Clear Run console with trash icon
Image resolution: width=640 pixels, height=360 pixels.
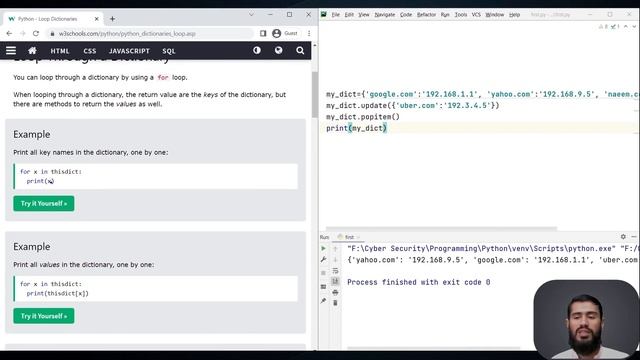[335, 303]
